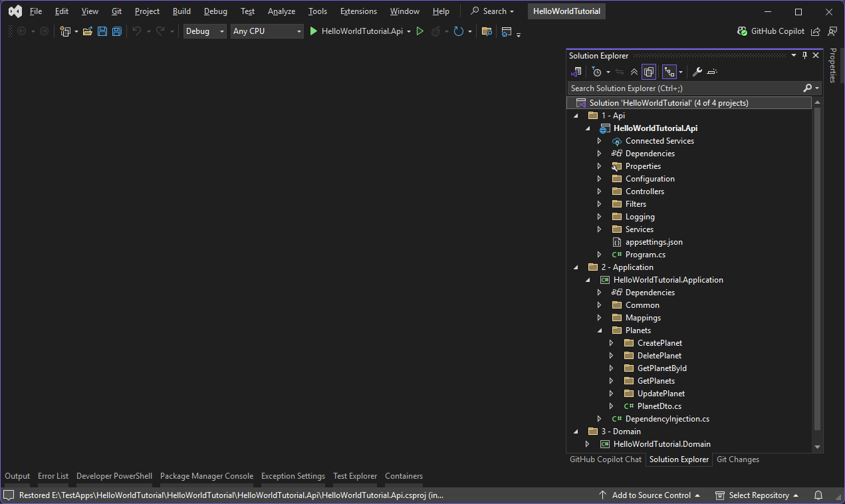Viewport: 845px width, 504px height.
Task: Click the folder browse icon after restart
Action: click(487, 31)
